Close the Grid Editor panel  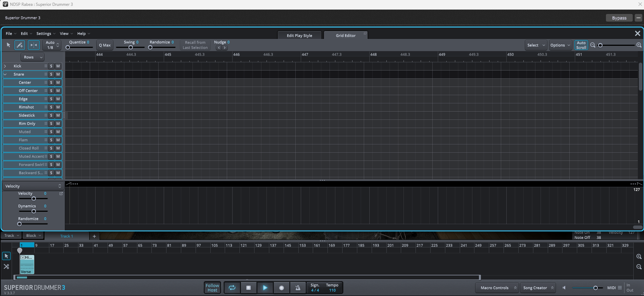pyautogui.click(x=637, y=33)
